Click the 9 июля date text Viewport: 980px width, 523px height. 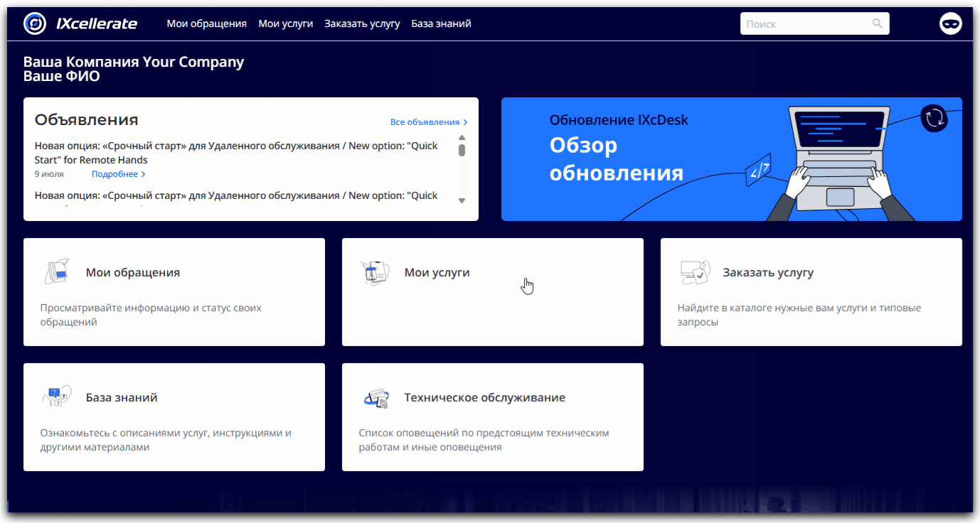49,174
